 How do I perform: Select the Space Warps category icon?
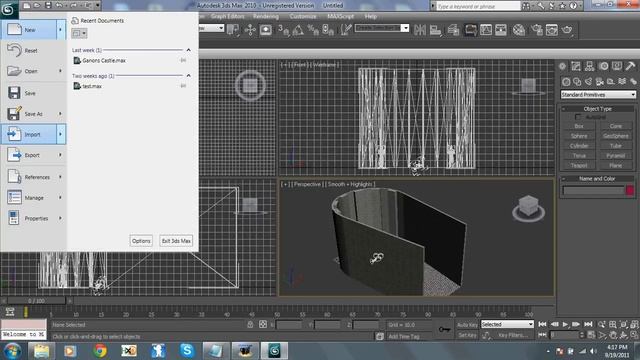coord(622,82)
